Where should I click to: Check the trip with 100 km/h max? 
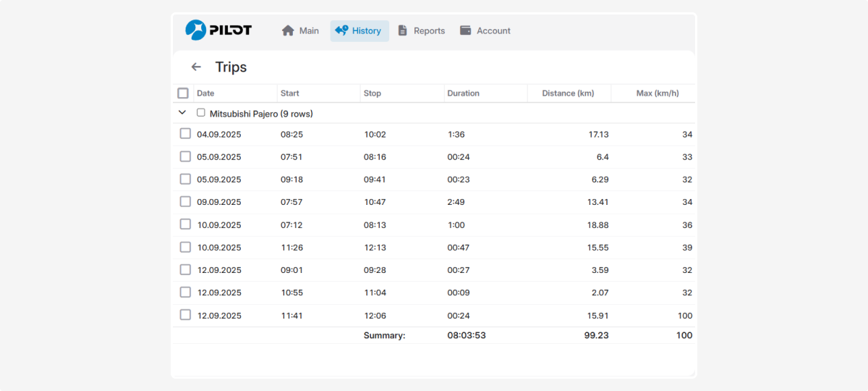click(x=185, y=315)
